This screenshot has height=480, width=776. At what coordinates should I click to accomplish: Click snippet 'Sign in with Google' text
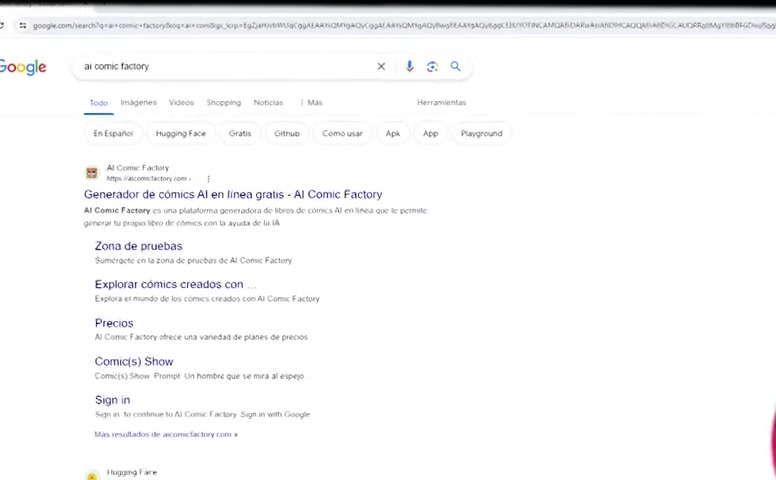point(276,415)
